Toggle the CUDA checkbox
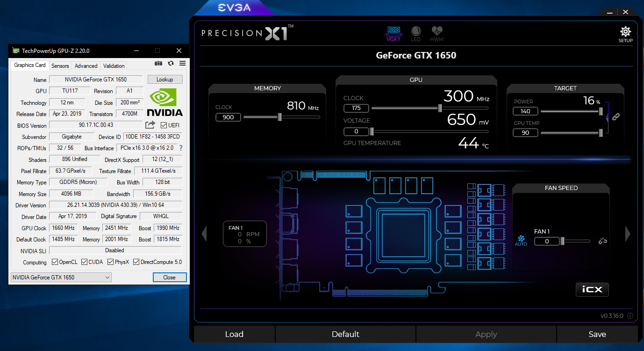 [84, 262]
